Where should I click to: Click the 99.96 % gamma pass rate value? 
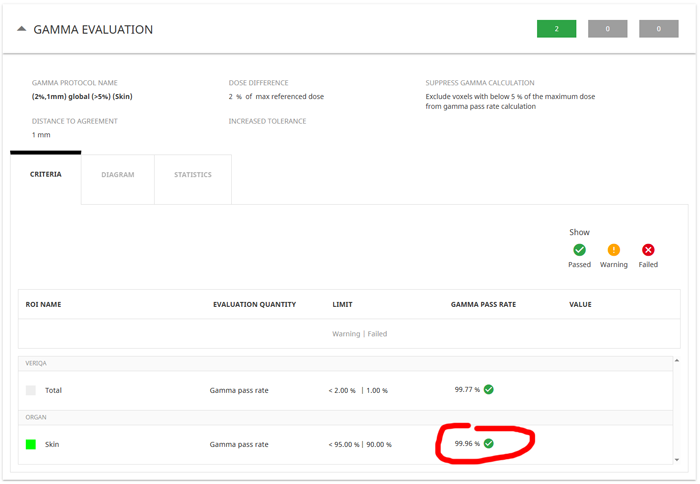point(467,443)
